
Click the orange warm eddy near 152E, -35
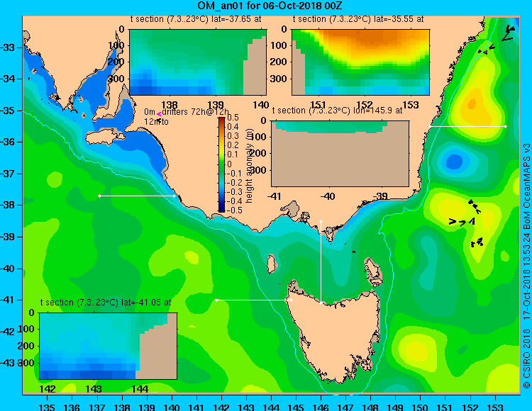pyautogui.click(x=472, y=104)
